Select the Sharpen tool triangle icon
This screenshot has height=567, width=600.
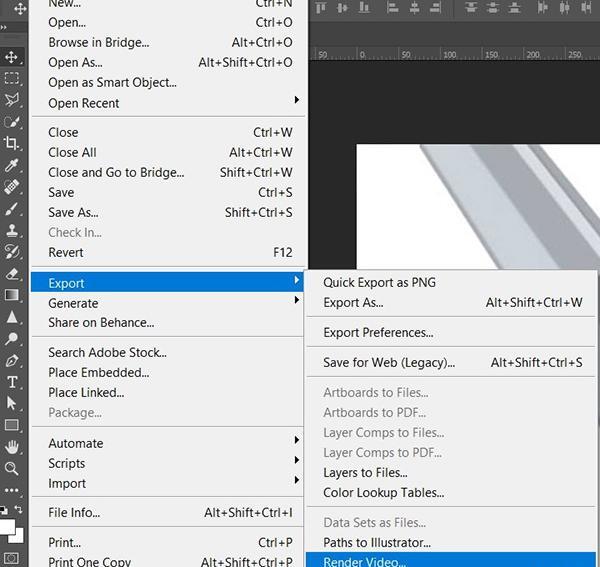tap(11, 317)
